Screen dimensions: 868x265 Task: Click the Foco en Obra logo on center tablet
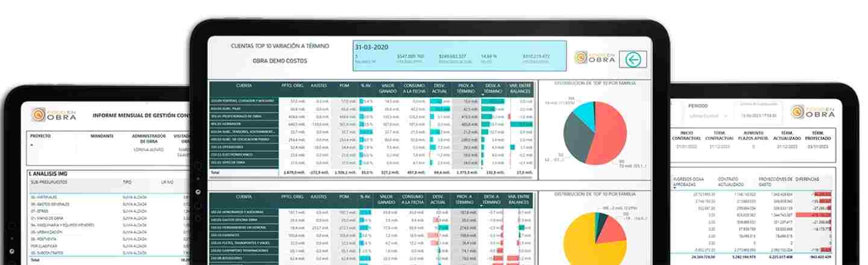pos(594,57)
